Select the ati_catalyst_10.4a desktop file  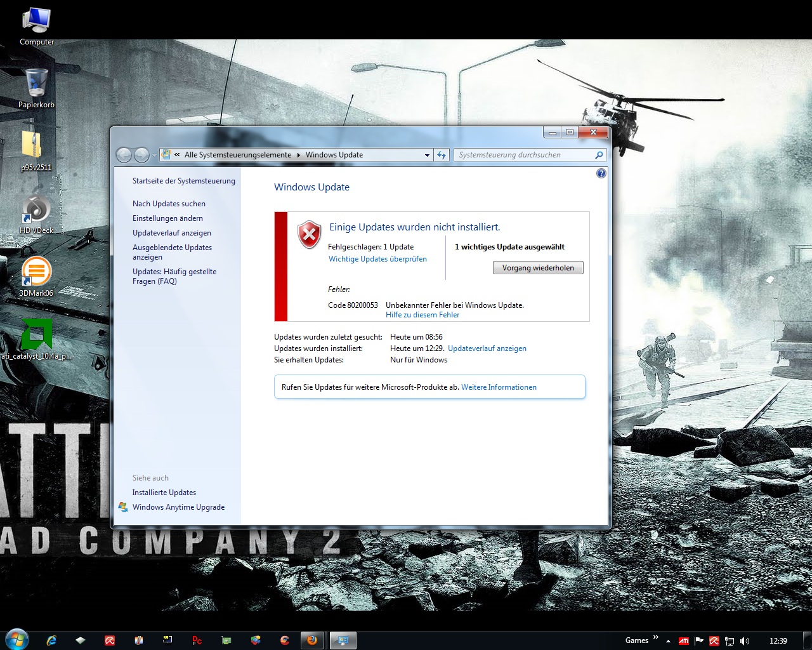36,340
